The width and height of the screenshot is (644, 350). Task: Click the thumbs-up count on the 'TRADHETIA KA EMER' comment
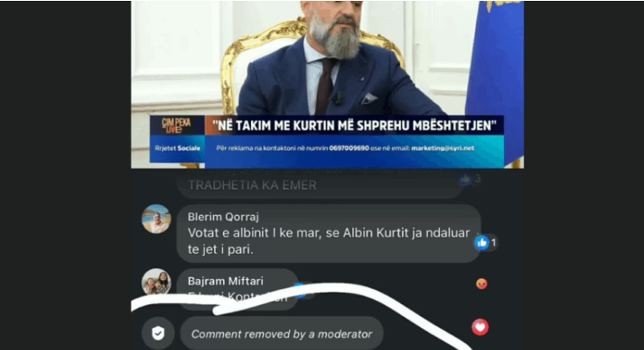(477, 179)
